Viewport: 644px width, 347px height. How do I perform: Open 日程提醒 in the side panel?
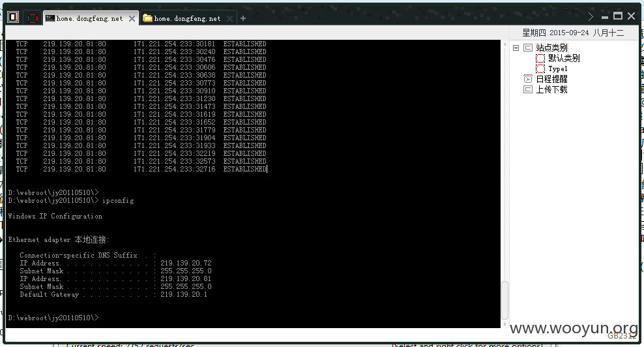click(x=551, y=79)
